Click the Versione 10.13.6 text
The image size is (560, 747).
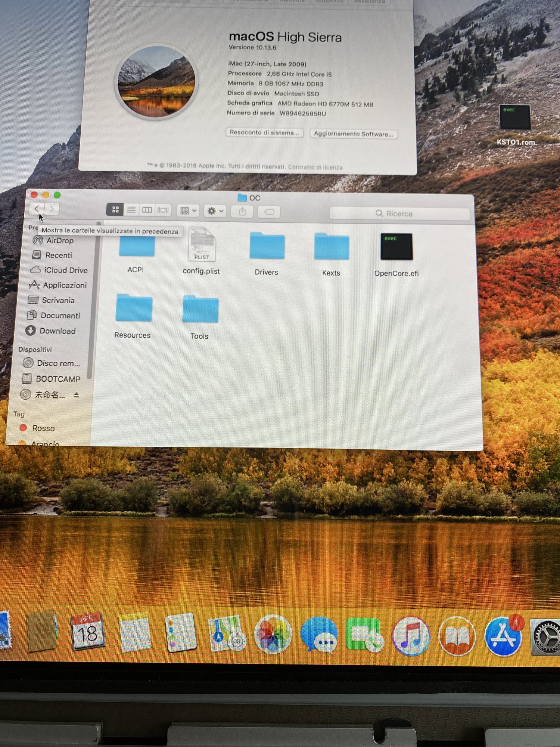pos(252,47)
